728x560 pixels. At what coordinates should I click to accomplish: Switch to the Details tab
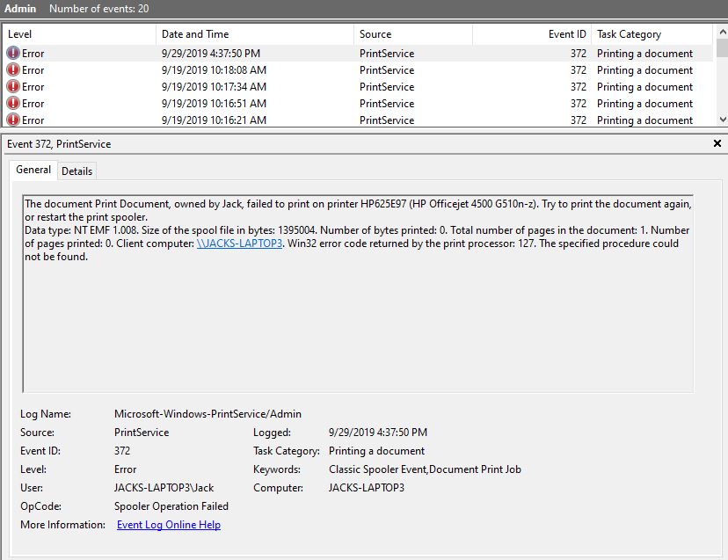tap(76, 171)
